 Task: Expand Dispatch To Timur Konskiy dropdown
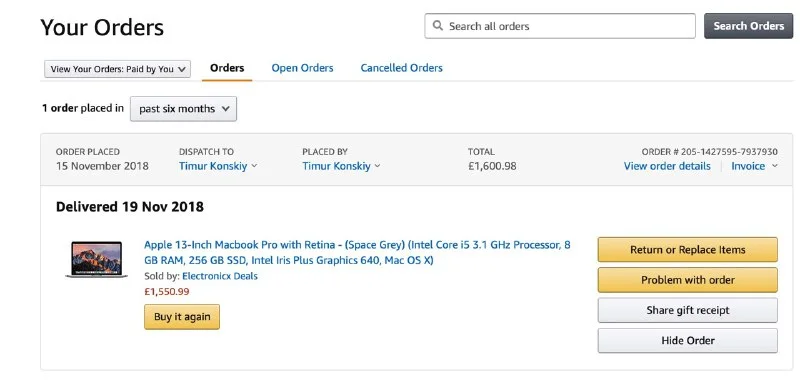218,166
